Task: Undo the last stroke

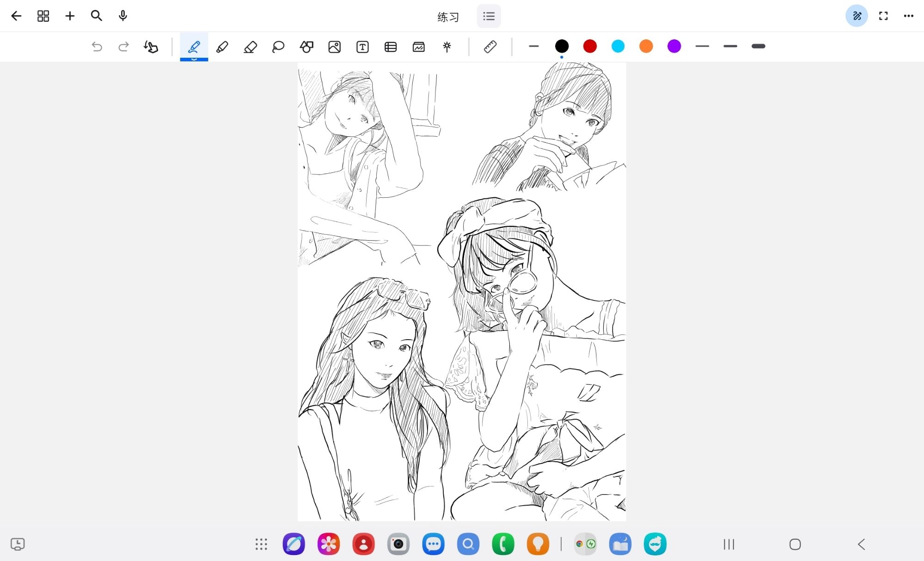Action: coord(97,47)
